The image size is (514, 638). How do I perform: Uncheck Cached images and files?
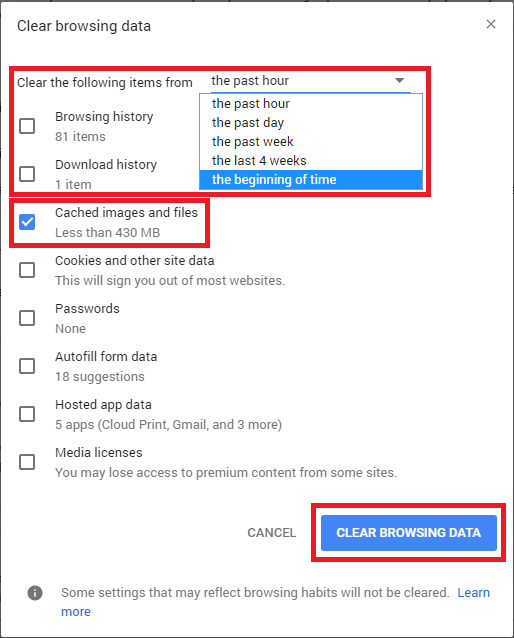(x=27, y=222)
